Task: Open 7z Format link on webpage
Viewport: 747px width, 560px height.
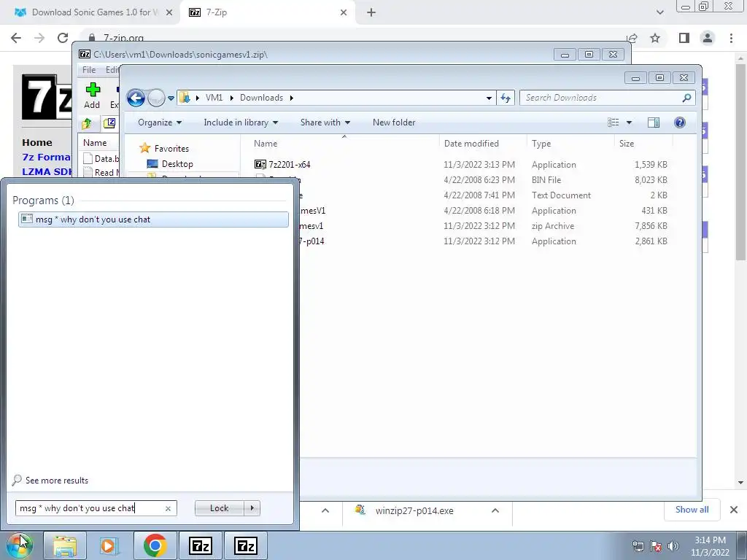Action: (x=46, y=157)
